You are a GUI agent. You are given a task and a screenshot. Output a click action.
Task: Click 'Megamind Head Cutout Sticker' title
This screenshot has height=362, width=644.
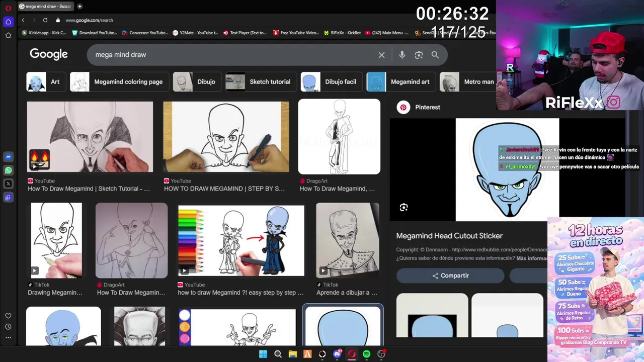pyautogui.click(x=449, y=236)
